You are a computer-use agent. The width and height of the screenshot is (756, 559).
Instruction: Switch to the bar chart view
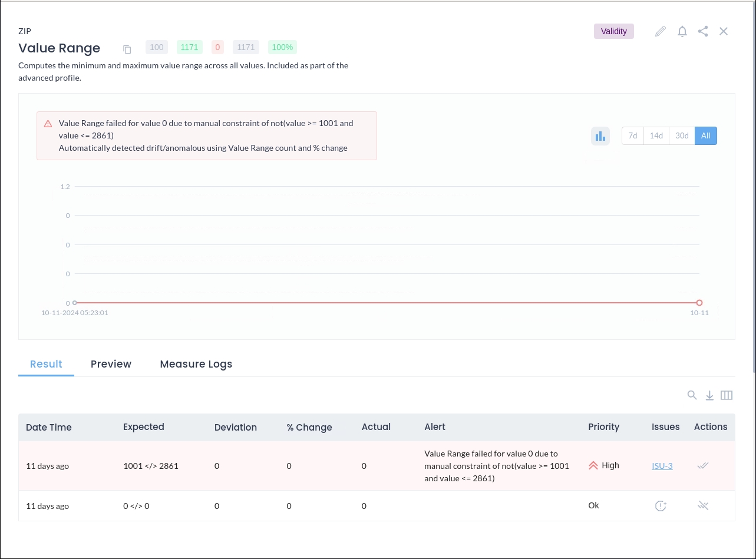[x=600, y=136]
